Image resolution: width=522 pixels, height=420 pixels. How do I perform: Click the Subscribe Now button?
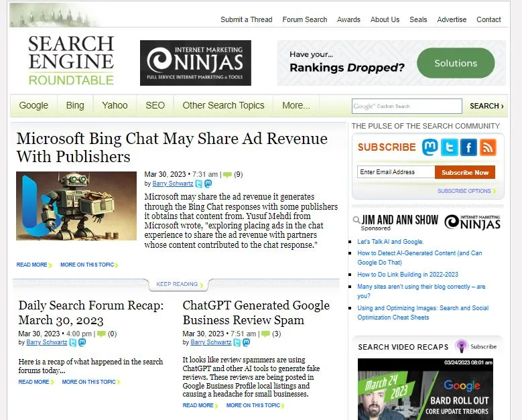pyautogui.click(x=465, y=172)
